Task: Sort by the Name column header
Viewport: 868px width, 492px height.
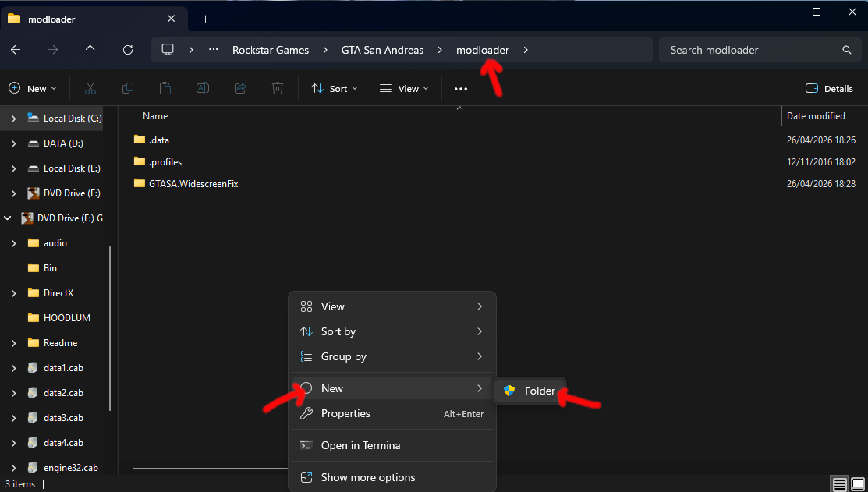Action: pyautogui.click(x=155, y=116)
